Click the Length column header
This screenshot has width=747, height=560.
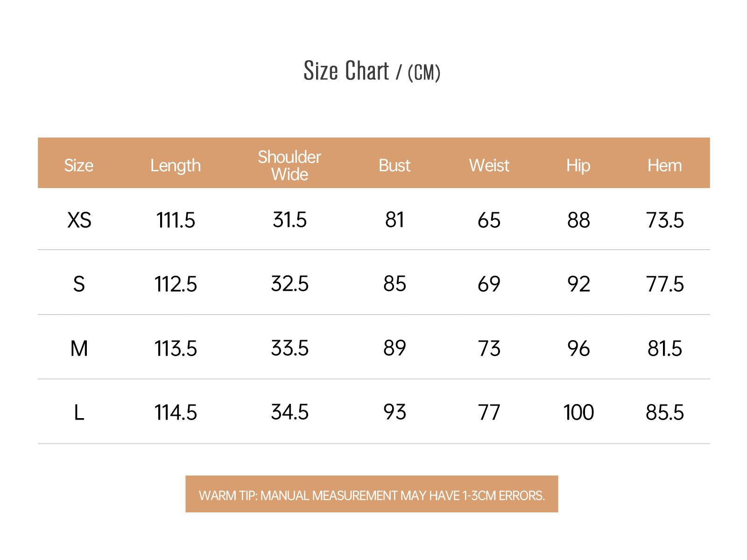176,166
